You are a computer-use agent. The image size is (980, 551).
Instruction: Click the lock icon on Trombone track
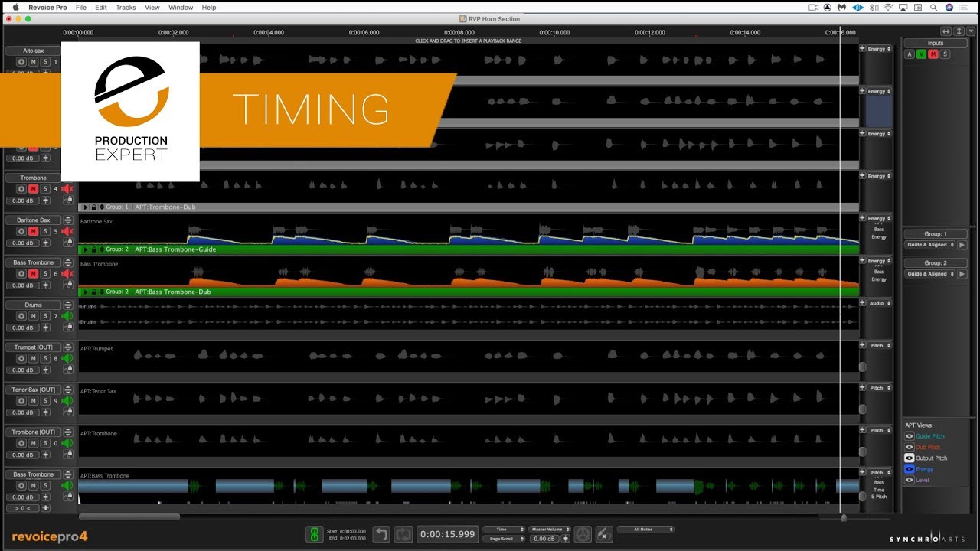click(x=69, y=201)
